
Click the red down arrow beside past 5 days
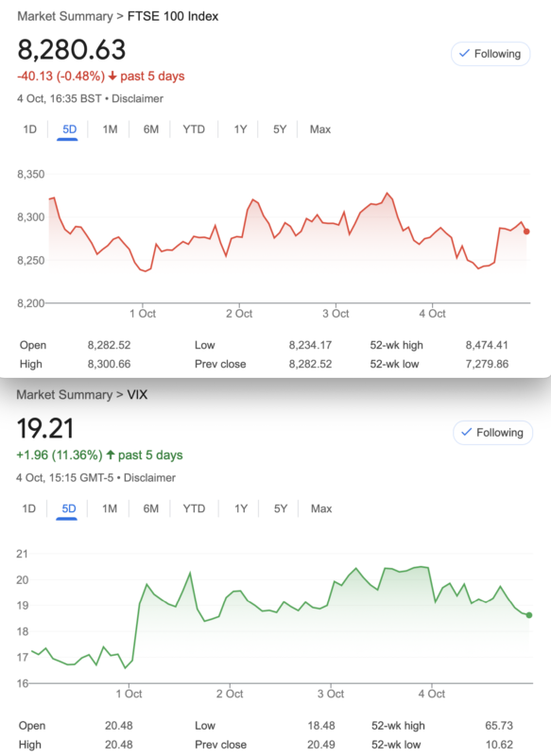112,77
